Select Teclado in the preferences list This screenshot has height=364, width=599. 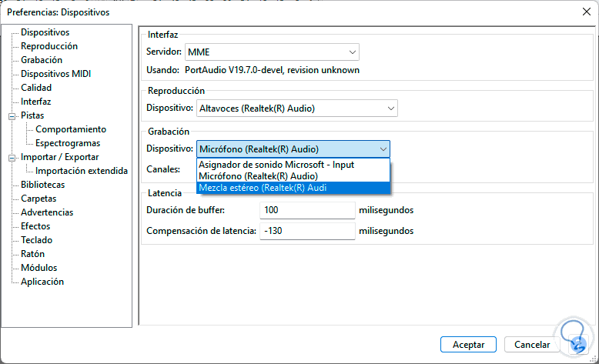point(37,240)
